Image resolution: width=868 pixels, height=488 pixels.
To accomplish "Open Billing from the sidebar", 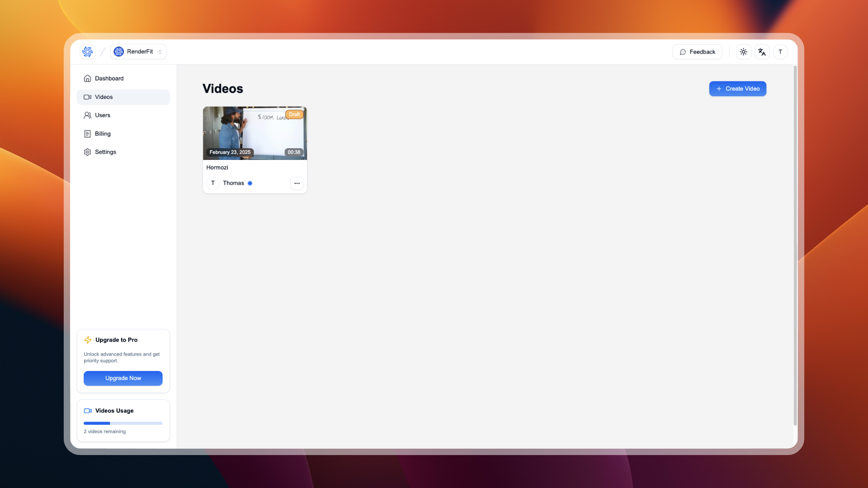I will coord(103,134).
